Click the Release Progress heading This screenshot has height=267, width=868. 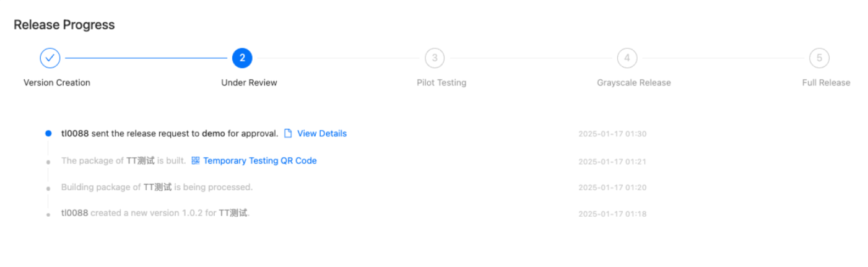64,25
